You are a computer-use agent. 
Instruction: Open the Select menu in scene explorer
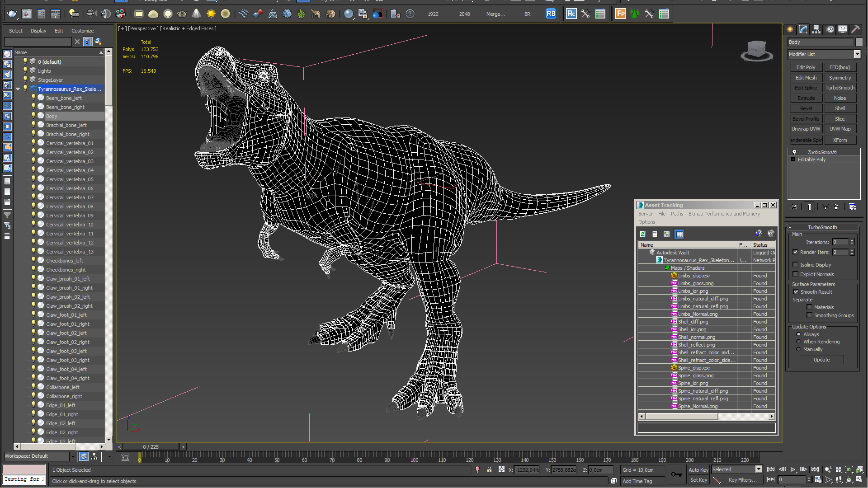15,31
